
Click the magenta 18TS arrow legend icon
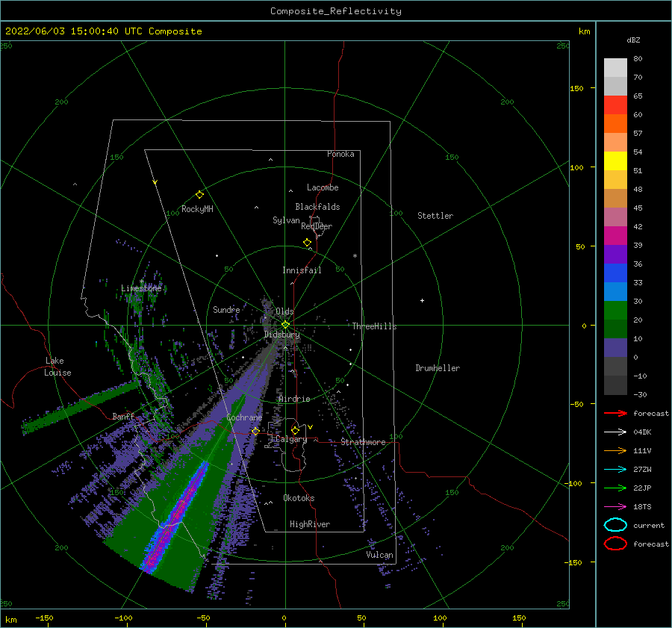[x=615, y=507]
